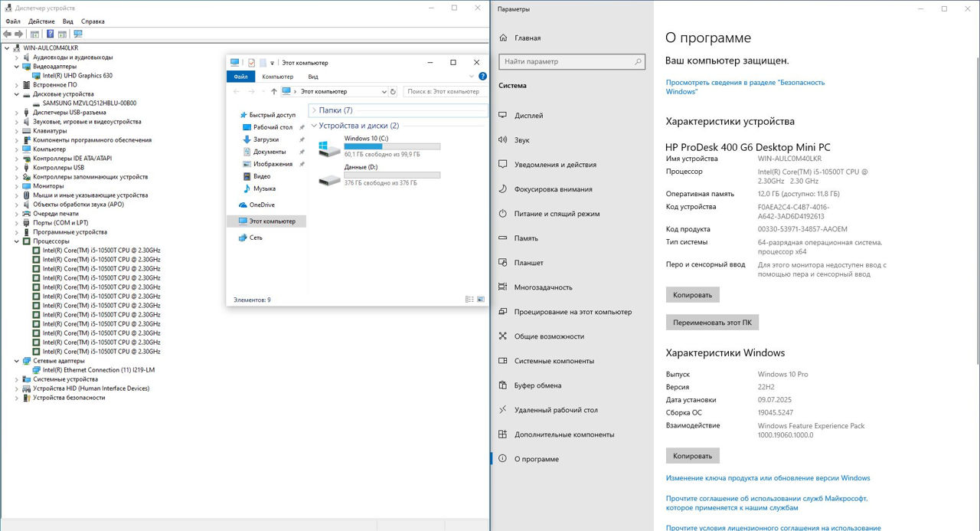
Task: Click the Переименовать этот ПК button
Action: click(712, 323)
